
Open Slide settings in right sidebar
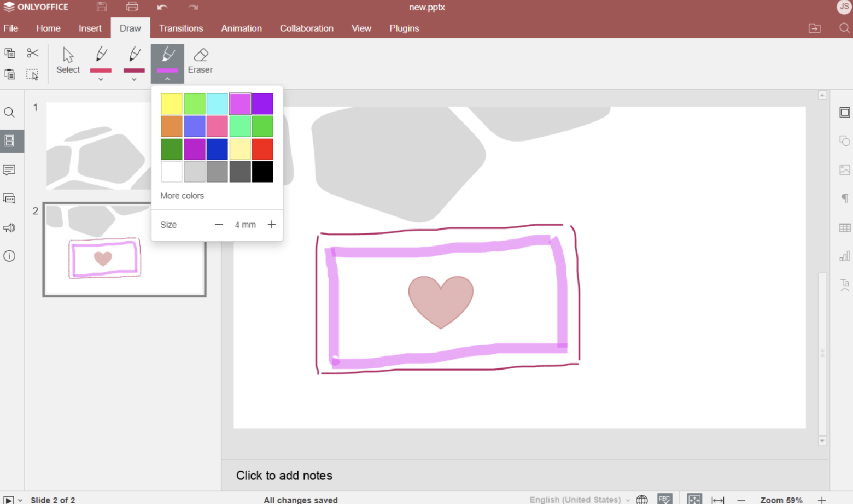click(x=845, y=113)
